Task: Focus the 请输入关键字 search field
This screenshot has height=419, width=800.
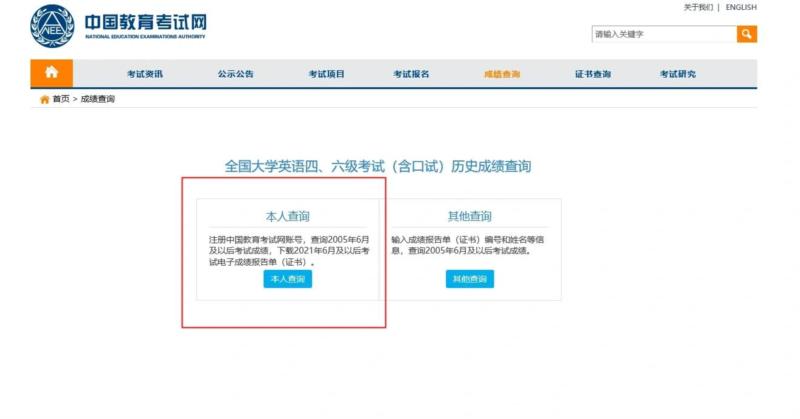Action: 664,34
